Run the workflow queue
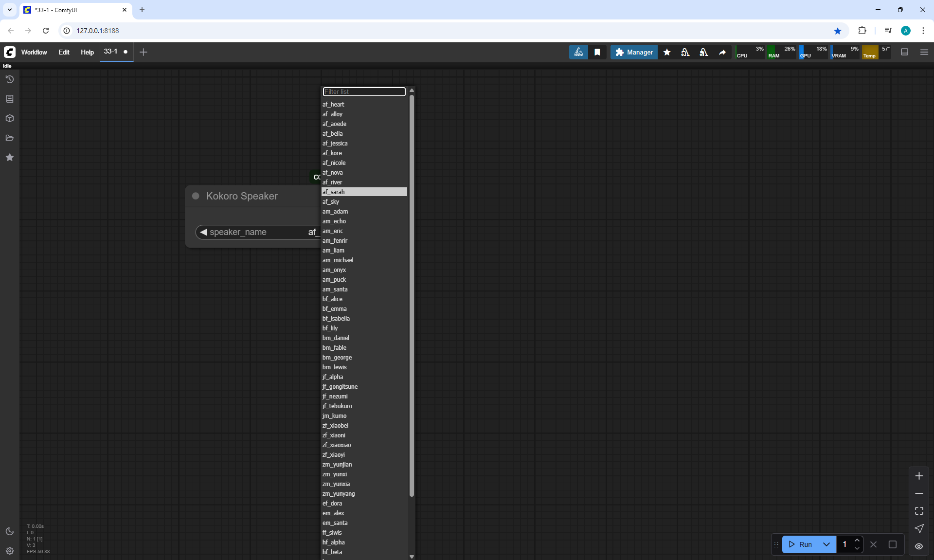The height and width of the screenshot is (560, 934). [x=801, y=544]
